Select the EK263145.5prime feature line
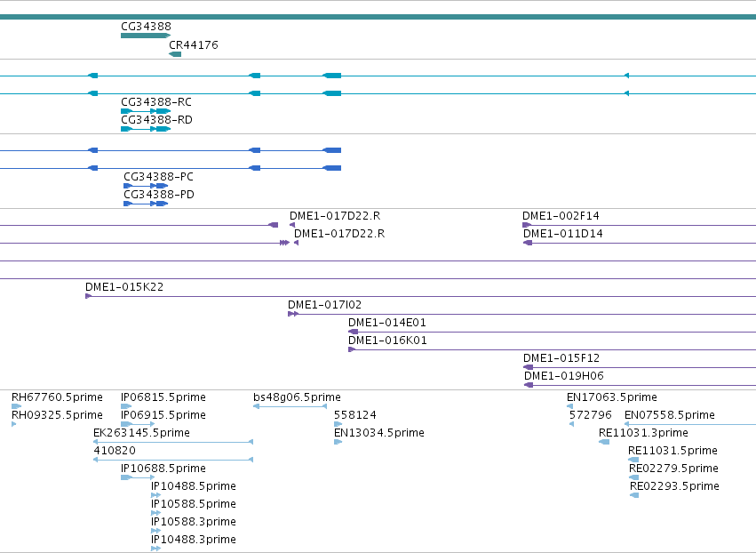This screenshot has width=756, height=553. [x=173, y=442]
